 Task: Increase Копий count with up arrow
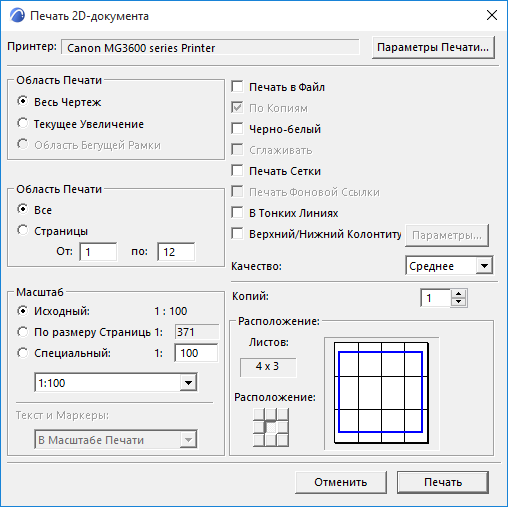459,294
